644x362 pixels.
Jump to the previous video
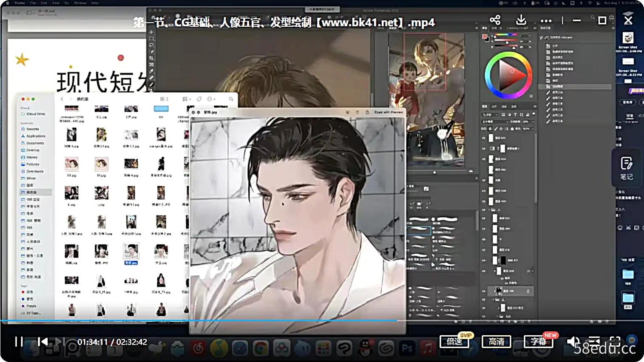coord(43,341)
